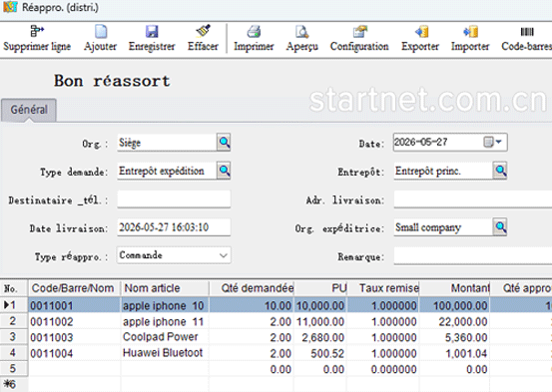Click the Code-barres barcode icon
552x392 pixels.
pos(527,32)
